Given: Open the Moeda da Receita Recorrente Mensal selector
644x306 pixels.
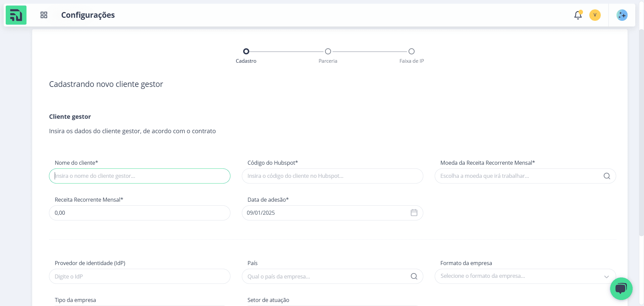Looking at the screenshot, I should point(525,176).
